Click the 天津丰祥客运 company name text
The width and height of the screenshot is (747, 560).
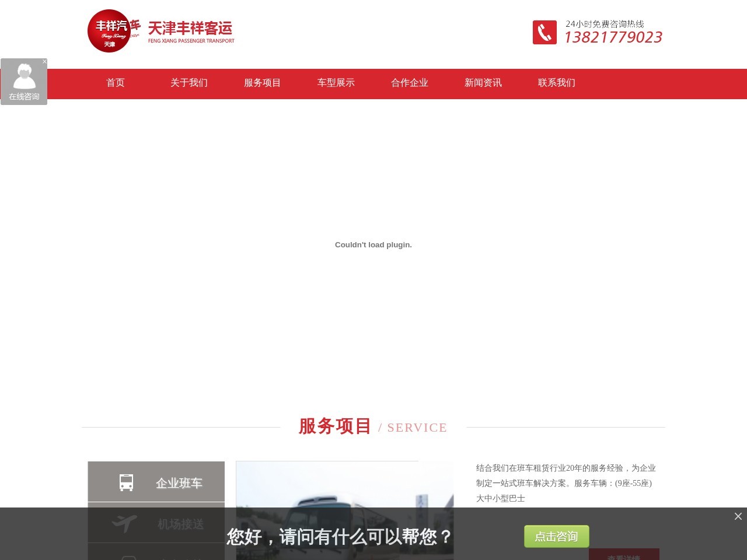point(190,28)
